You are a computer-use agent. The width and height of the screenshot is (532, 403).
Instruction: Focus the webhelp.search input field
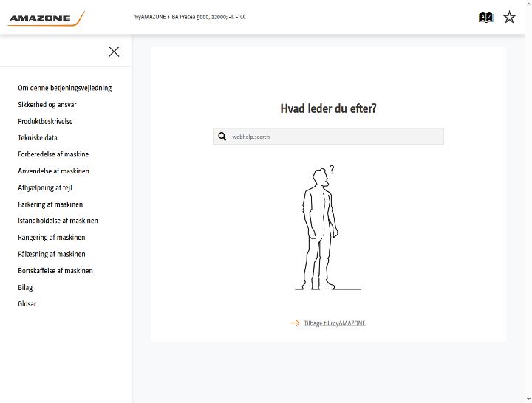(328, 137)
